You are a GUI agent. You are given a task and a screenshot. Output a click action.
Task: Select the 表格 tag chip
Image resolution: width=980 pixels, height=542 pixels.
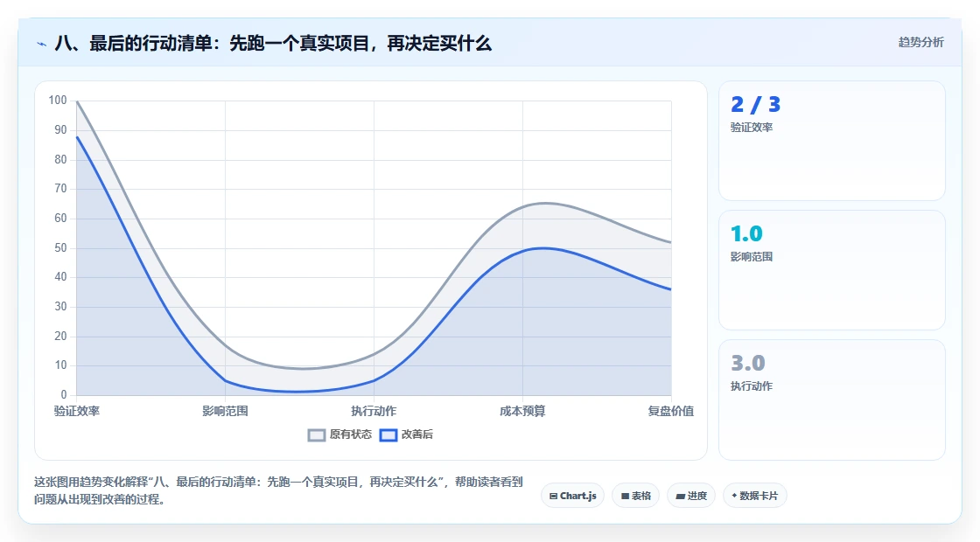tap(635, 496)
